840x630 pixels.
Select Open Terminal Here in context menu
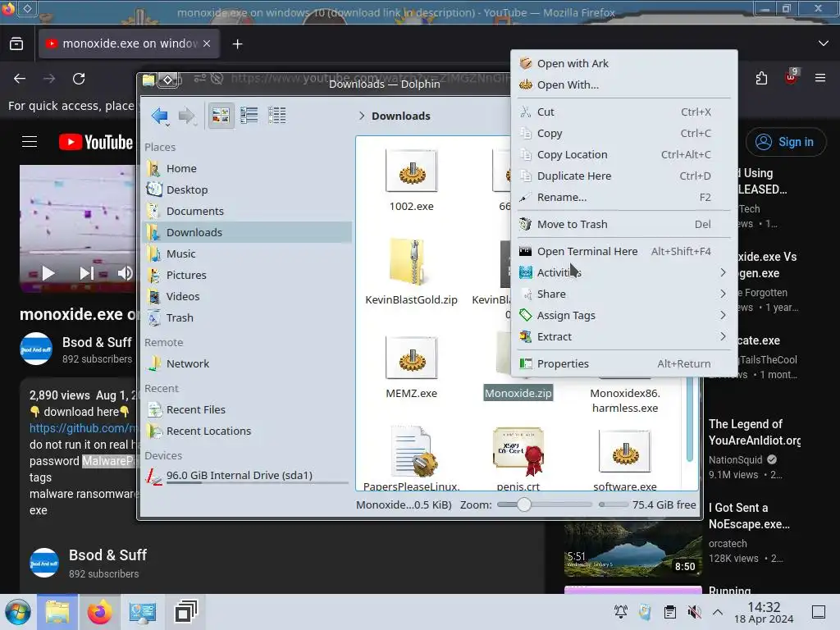[x=624, y=251]
